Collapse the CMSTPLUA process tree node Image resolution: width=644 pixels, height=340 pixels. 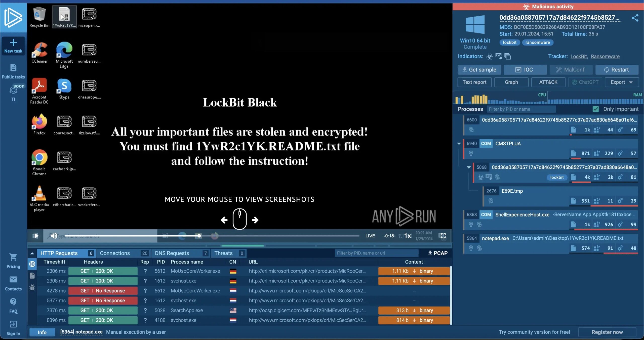click(459, 144)
